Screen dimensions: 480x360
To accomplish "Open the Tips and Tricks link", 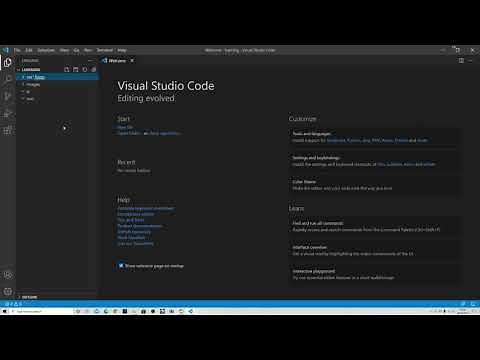I will coord(131,220).
